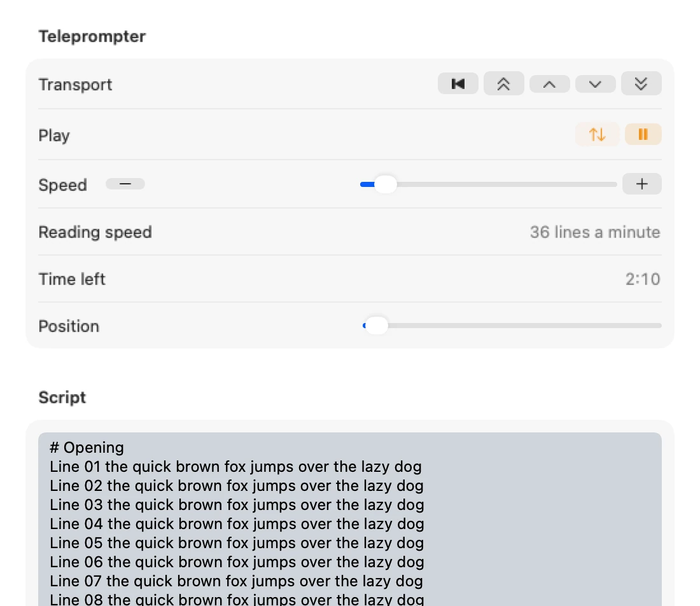Click the Teleprompter section heading

92,37
